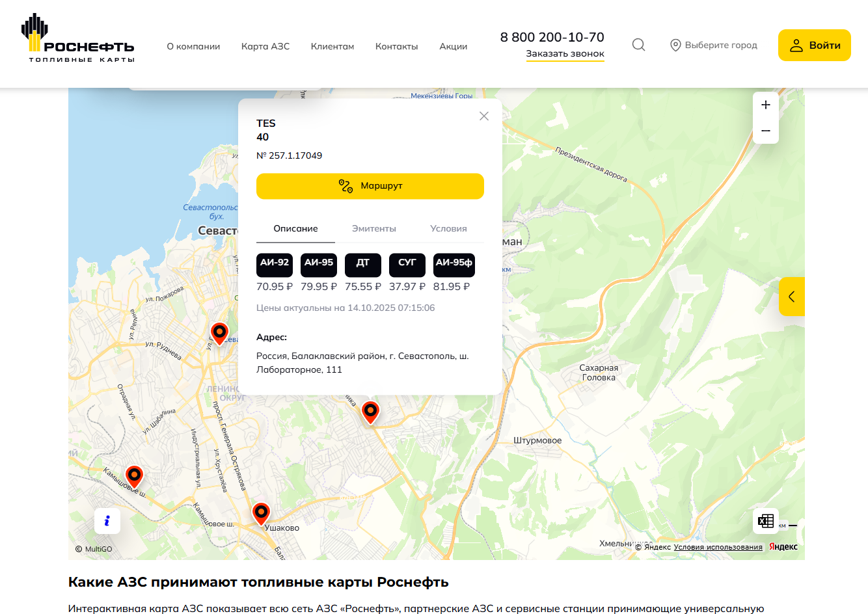The image size is (868, 614).
Task: Select the station marker below the popup
Action: 370,412
